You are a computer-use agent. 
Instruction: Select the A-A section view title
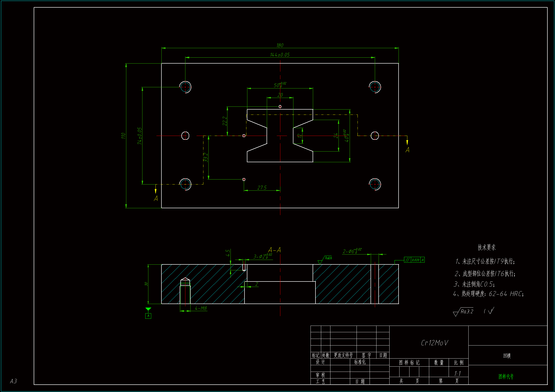tap(274, 250)
